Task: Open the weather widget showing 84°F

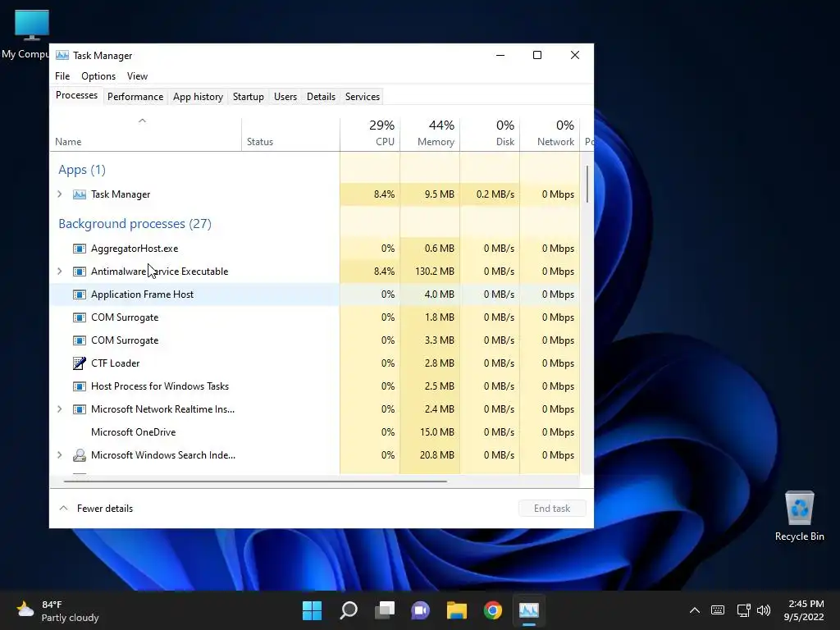Action: coord(57,610)
